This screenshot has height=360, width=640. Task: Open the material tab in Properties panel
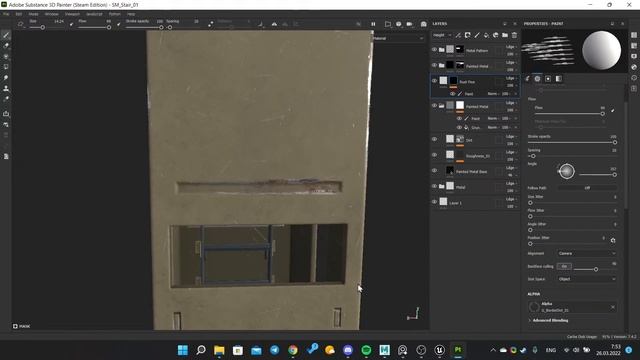(558, 79)
